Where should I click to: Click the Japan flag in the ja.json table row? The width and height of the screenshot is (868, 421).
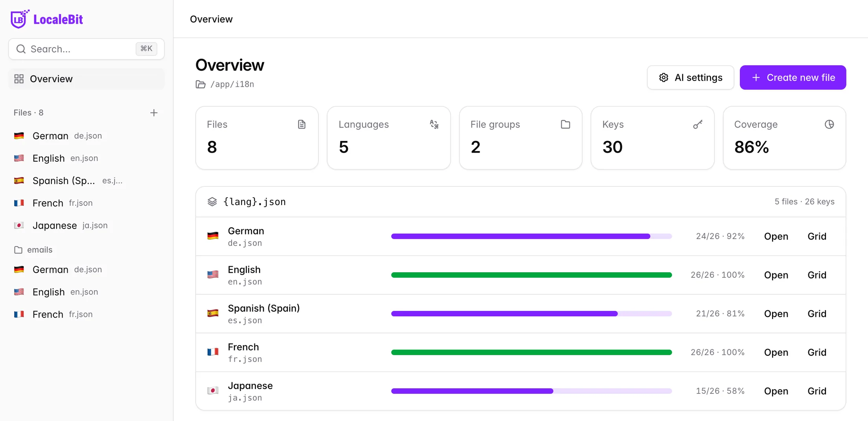pos(213,391)
